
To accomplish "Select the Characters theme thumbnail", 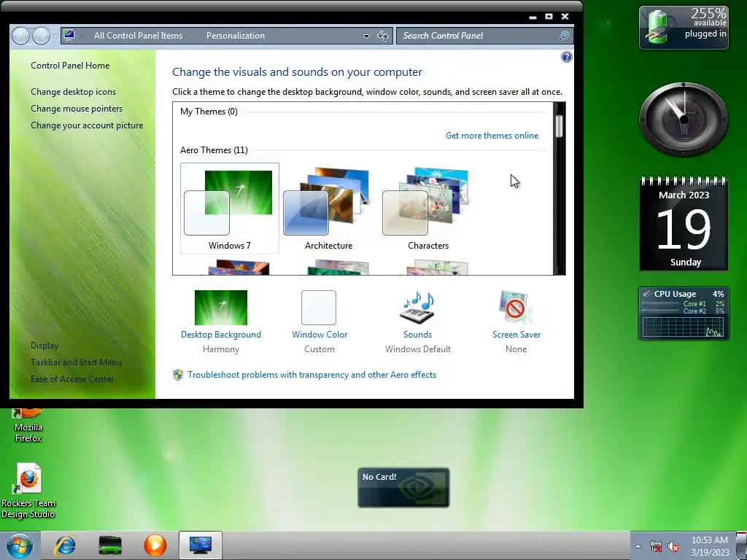I will pos(427,208).
